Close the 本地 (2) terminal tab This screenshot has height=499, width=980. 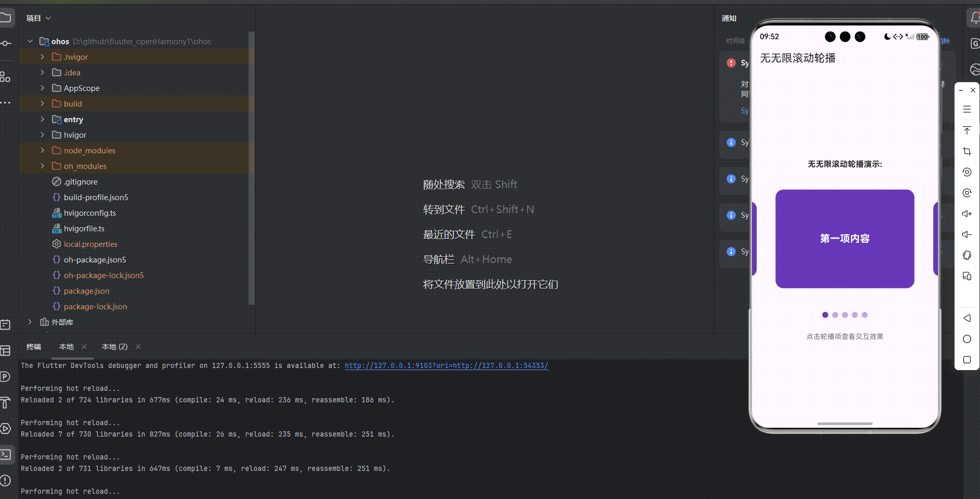(138, 347)
